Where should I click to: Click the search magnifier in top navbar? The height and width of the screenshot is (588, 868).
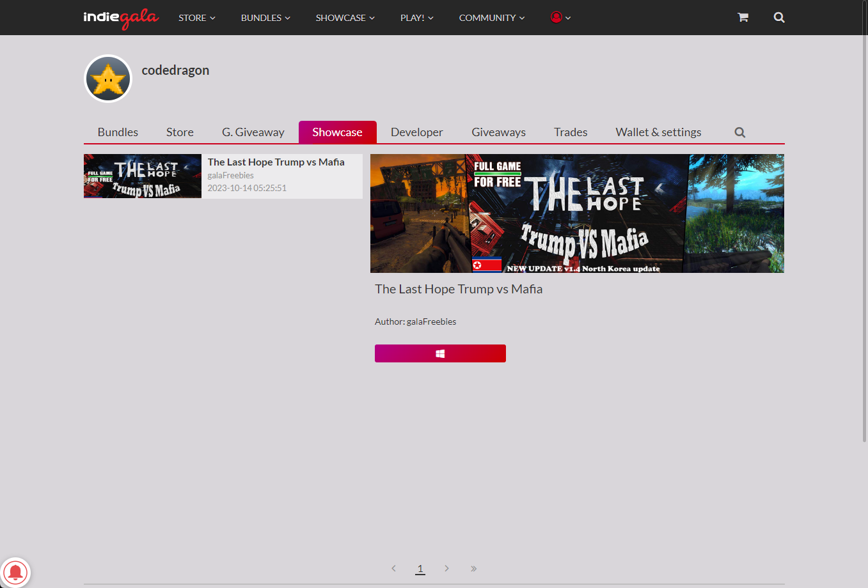[779, 17]
